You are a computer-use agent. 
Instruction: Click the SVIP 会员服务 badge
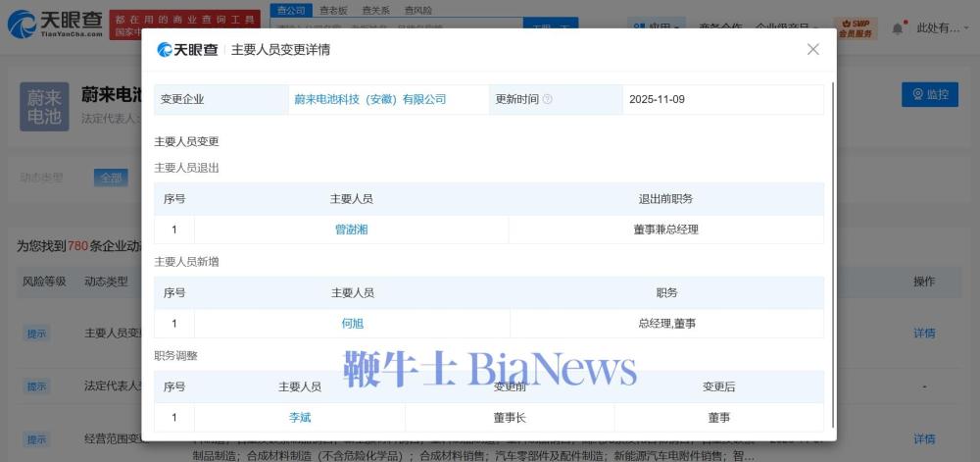pyautogui.click(x=855, y=28)
